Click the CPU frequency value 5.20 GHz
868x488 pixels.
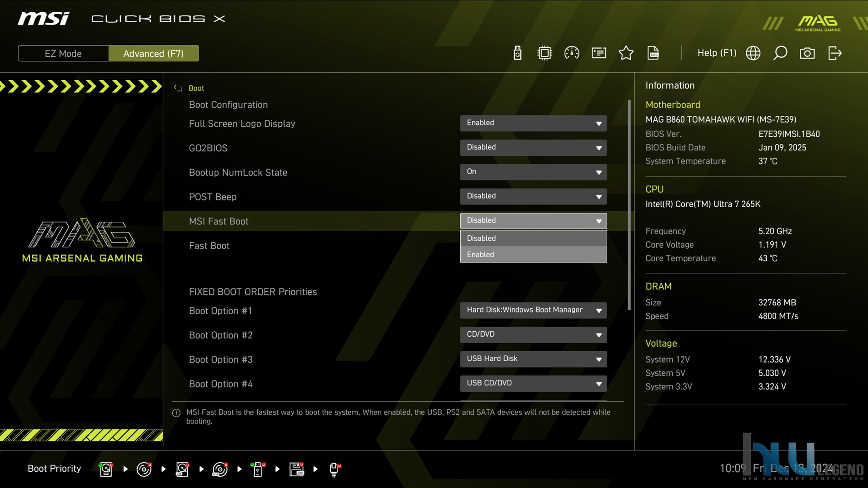point(775,231)
